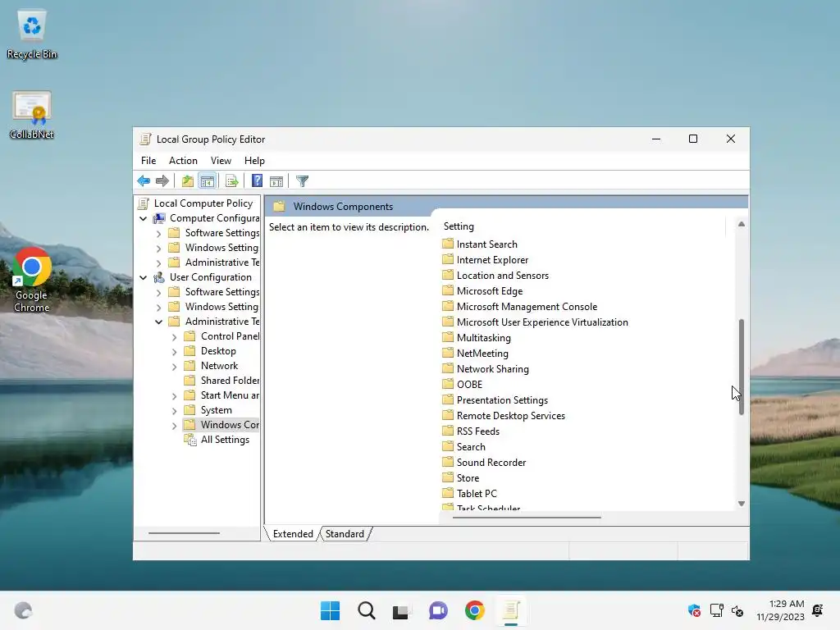The height and width of the screenshot is (630, 840).
Task: Click the blue Help question-mark icon
Action: [257, 181]
